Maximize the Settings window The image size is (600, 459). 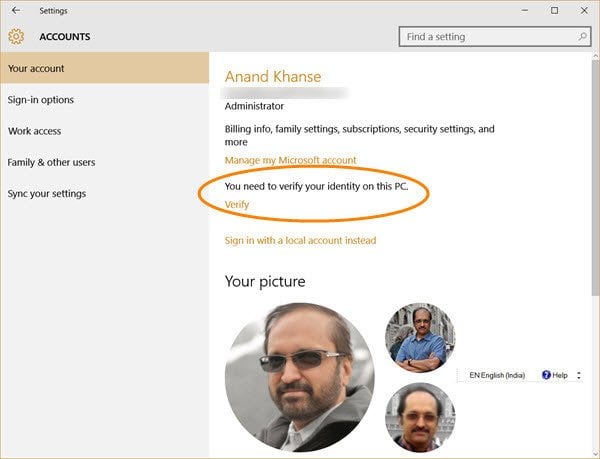(554, 11)
